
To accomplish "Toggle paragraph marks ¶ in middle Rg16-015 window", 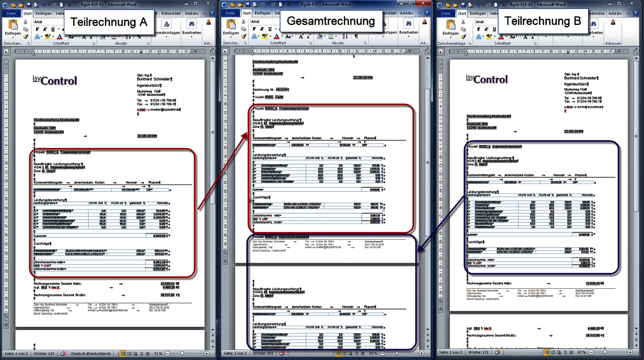I will pos(356,37).
